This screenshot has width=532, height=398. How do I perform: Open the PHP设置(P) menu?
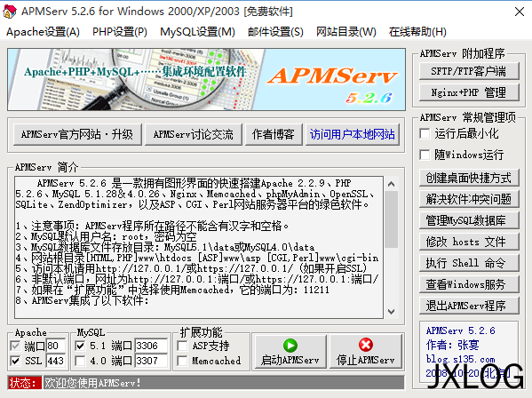click(120, 32)
